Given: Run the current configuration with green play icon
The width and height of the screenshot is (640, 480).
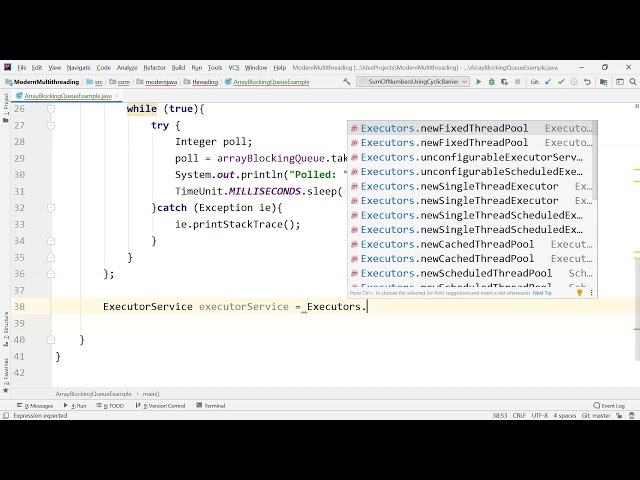Looking at the screenshot, I should (x=479, y=82).
